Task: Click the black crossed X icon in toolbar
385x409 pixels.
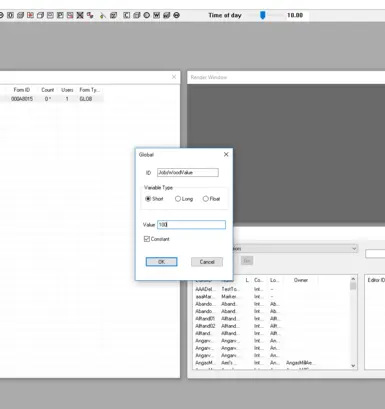Action: [x=80, y=15]
